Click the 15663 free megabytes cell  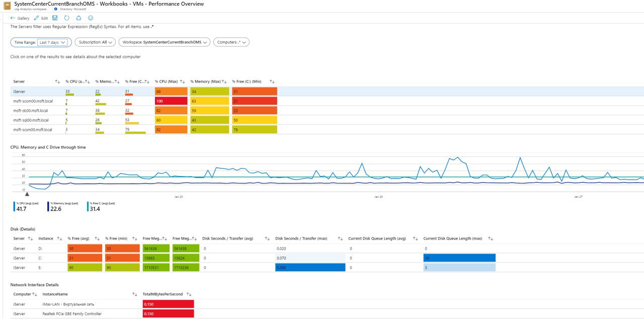pyautogui.click(x=156, y=258)
